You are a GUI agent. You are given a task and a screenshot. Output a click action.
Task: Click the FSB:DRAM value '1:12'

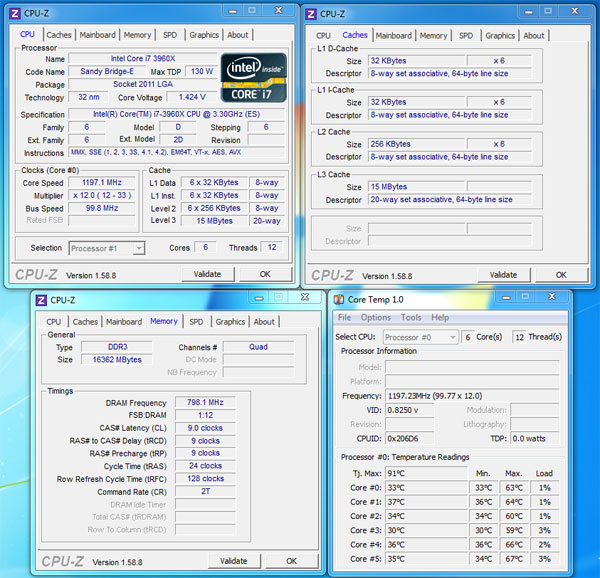[x=205, y=415]
